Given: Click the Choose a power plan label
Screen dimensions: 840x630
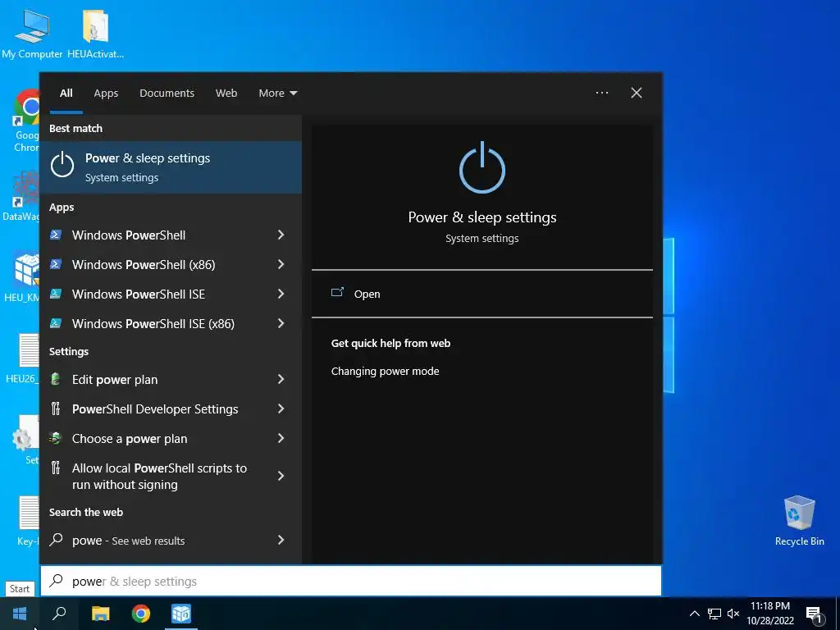Looking at the screenshot, I should point(130,439).
